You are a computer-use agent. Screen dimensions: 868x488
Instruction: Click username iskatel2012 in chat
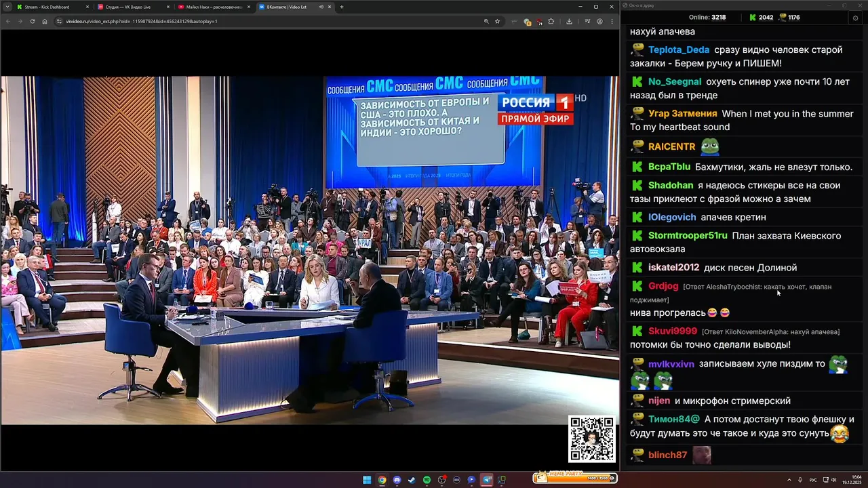tap(673, 268)
